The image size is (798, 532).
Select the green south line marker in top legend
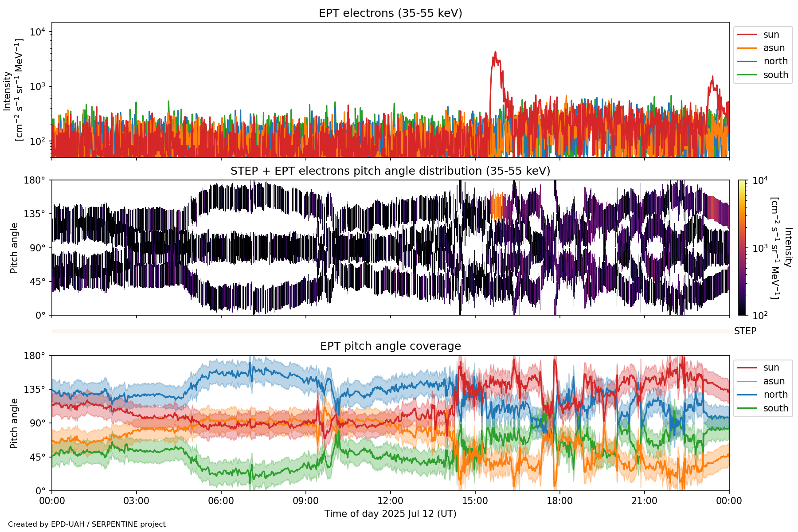747,75
